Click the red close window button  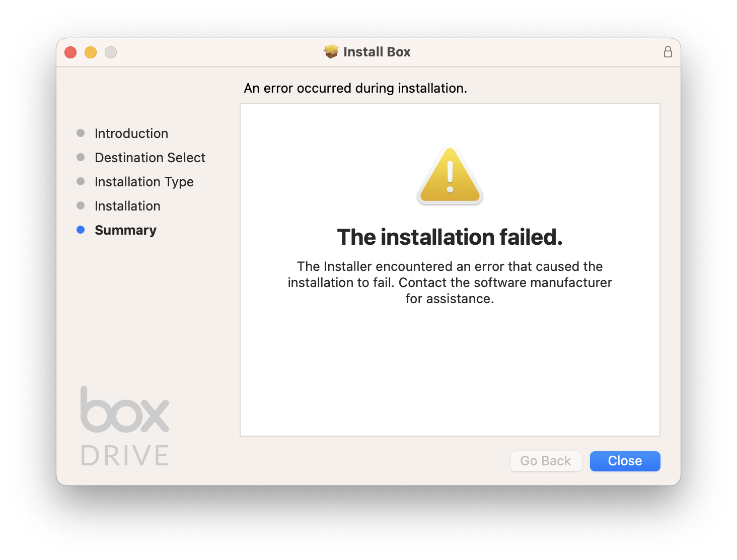[70, 52]
